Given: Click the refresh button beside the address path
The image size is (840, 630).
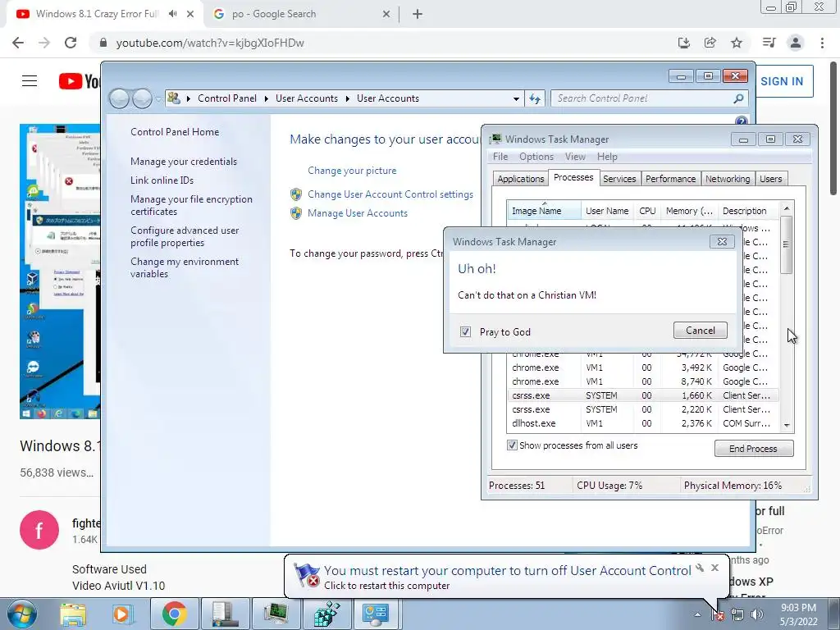Looking at the screenshot, I should click(x=535, y=98).
